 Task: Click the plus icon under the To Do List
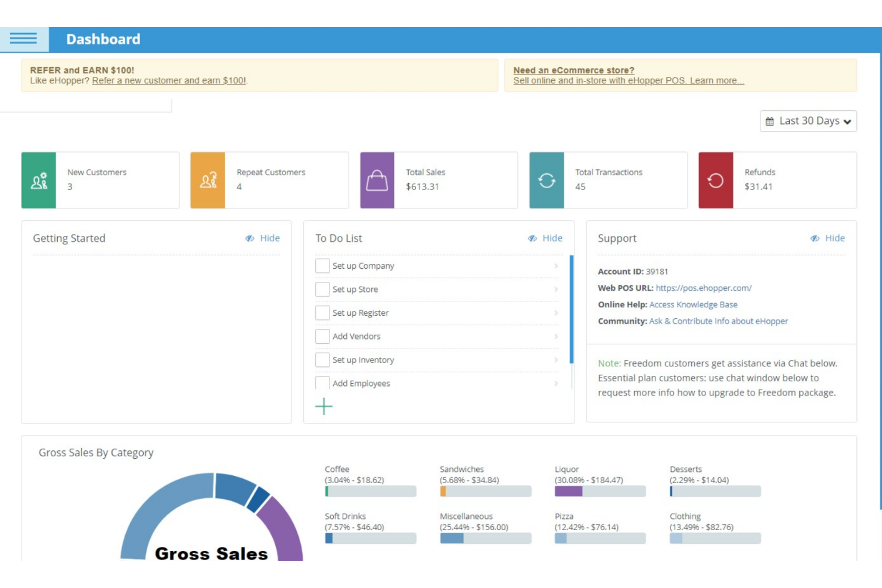[324, 407]
